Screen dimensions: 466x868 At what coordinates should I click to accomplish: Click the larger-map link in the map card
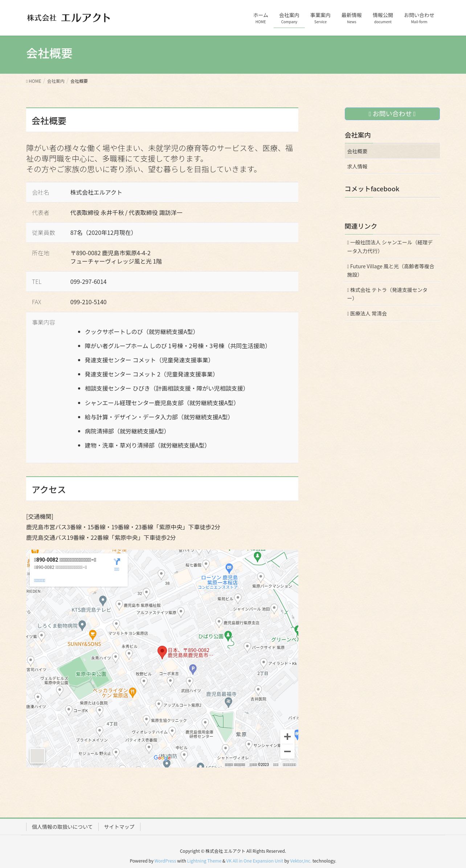coord(40,580)
